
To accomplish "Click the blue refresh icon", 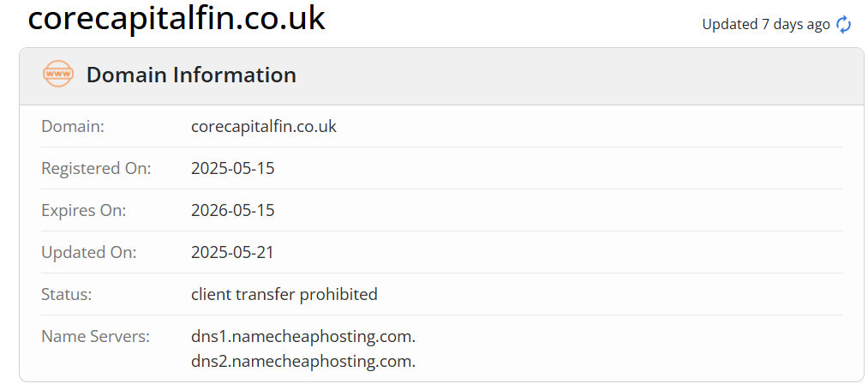I will 844,25.
